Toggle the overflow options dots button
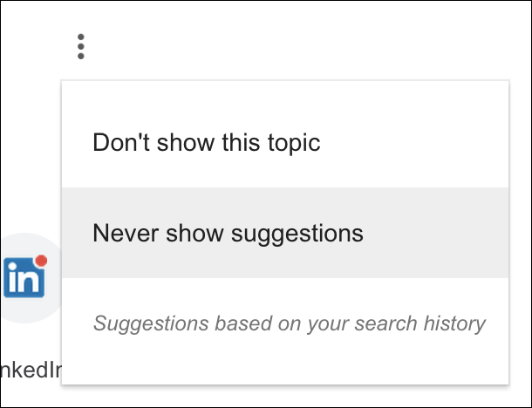The image size is (532, 408). tap(81, 46)
